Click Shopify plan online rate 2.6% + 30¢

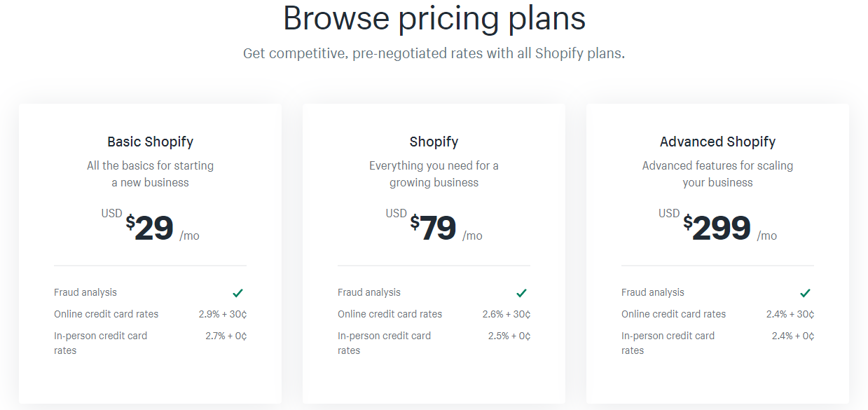coord(506,314)
